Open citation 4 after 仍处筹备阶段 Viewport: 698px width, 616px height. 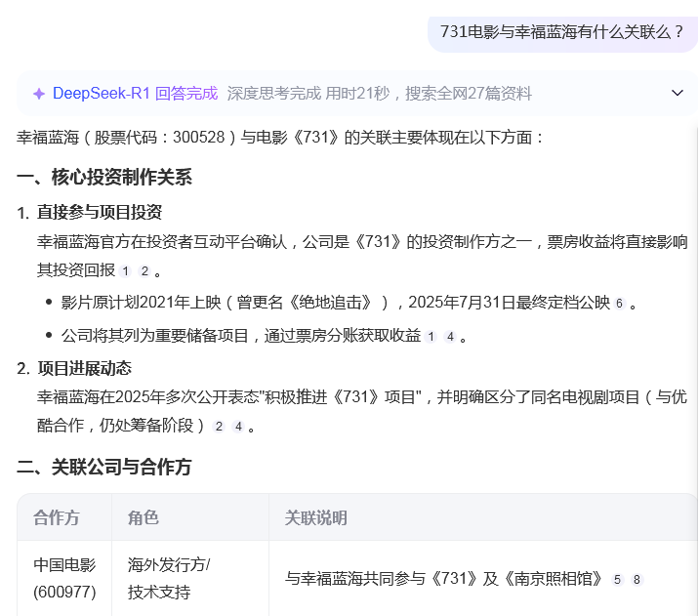click(238, 427)
